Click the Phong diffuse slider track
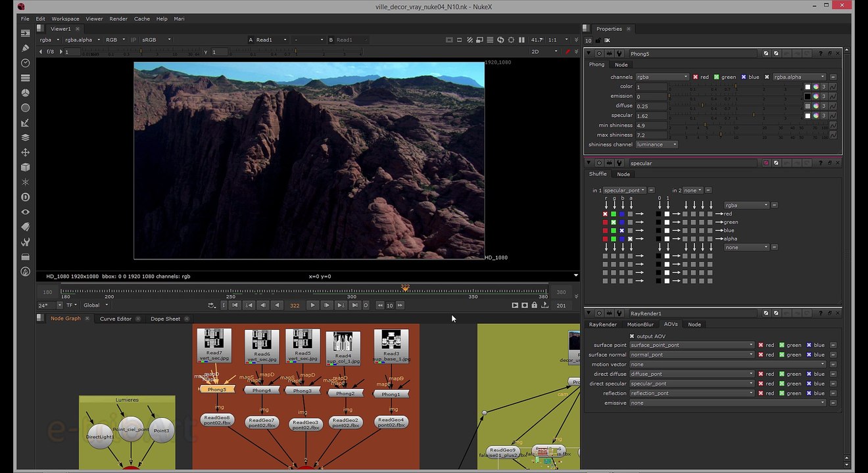This screenshot has height=473, width=868. (x=735, y=106)
